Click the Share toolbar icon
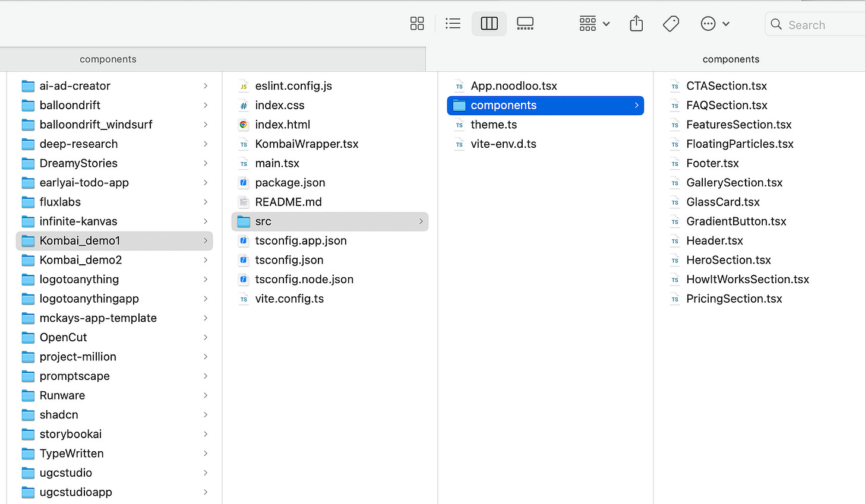Viewport: 865px width, 504px height. coord(636,24)
